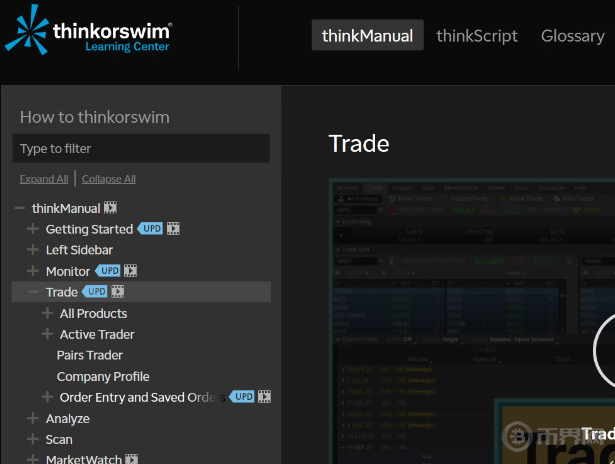The width and height of the screenshot is (615, 464).
Task: Select the thinkManual root label
Action: pyautogui.click(x=66, y=208)
